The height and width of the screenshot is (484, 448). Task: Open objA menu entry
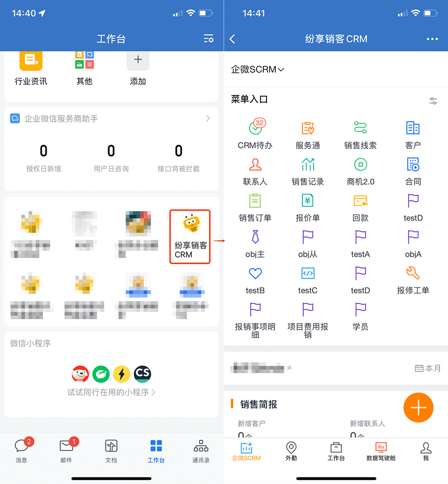(413, 244)
